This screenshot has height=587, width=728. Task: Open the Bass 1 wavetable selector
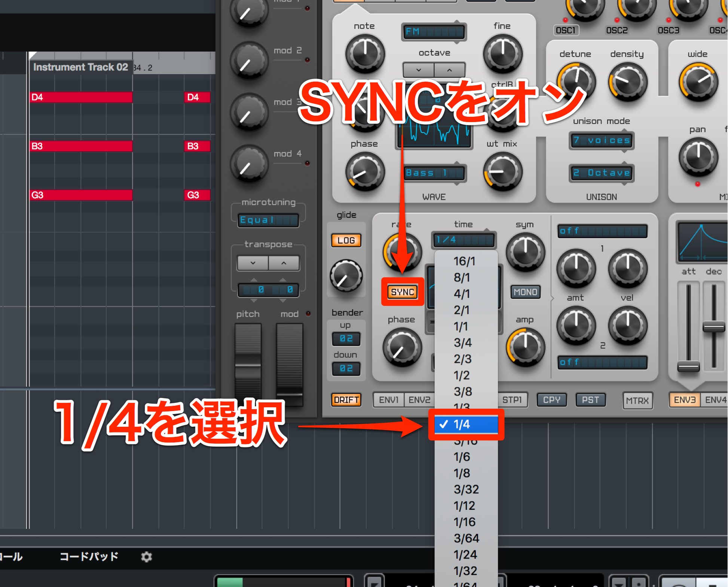coord(434,173)
